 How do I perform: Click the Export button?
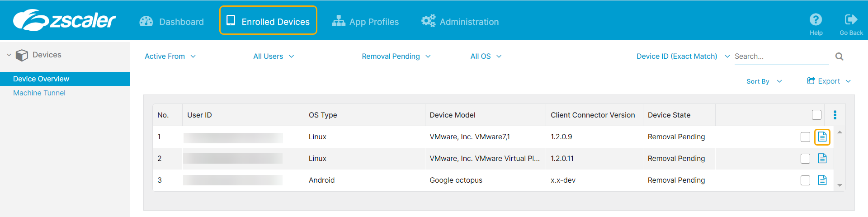click(x=828, y=81)
